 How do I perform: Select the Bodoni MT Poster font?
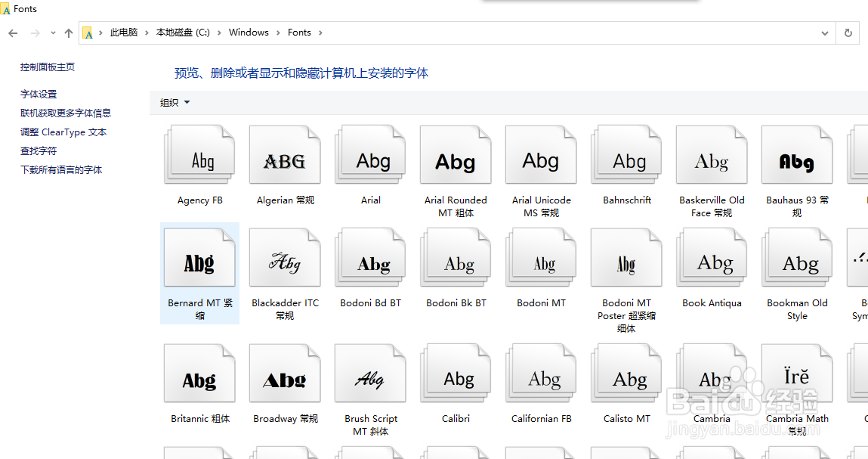[x=627, y=259]
